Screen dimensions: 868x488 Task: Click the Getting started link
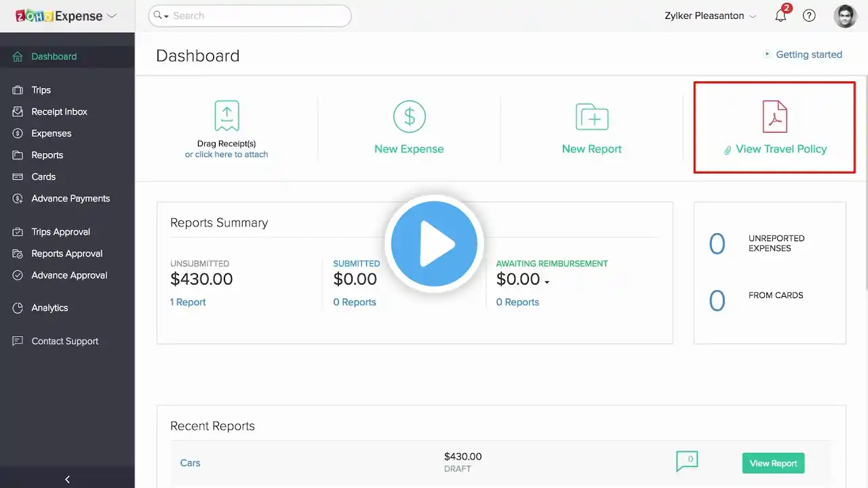pyautogui.click(x=809, y=54)
